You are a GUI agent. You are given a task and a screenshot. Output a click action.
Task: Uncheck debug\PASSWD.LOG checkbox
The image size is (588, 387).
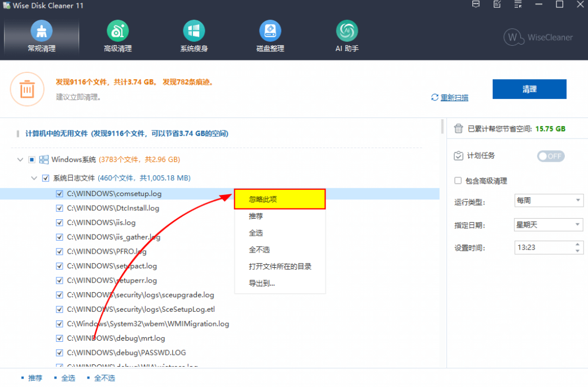pyautogui.click(x=59, y=353)
